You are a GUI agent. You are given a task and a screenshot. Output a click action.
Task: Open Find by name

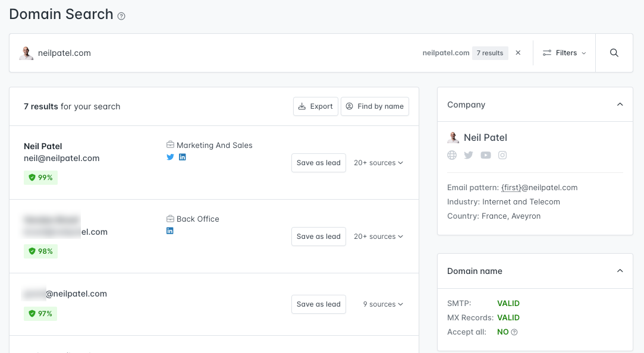tap(375, 106)
